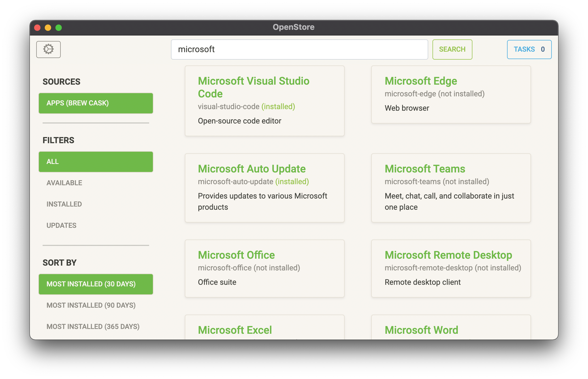Viewport: 588px width, 379px height.
Task: Select the Apps (Brew Cask) source
Action: click(x=96, y=103)
